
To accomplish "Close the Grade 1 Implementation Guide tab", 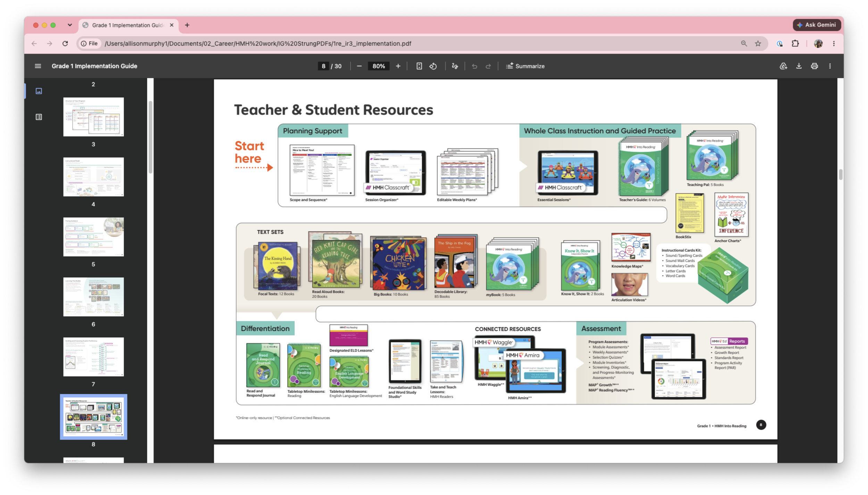I will (x=172, y=25).
